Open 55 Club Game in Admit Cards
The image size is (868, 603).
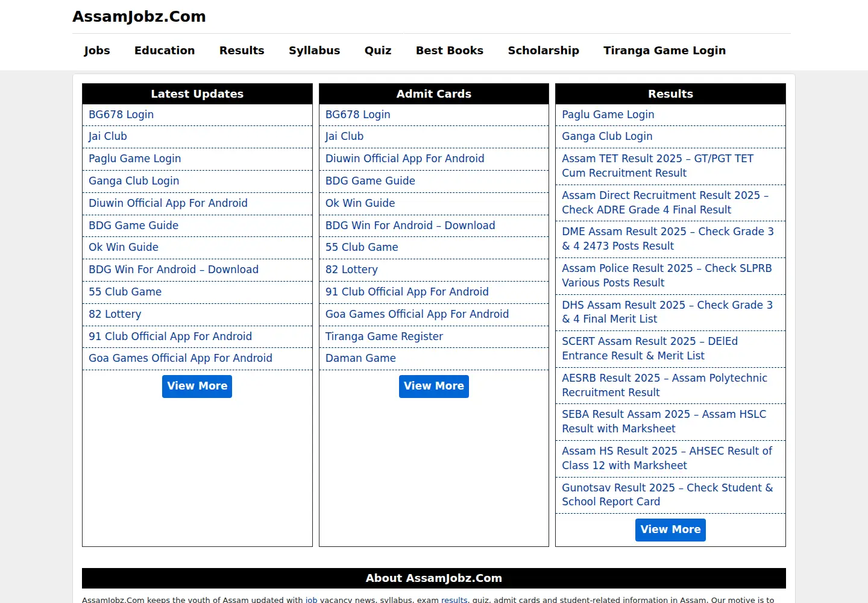pos(362,247)
